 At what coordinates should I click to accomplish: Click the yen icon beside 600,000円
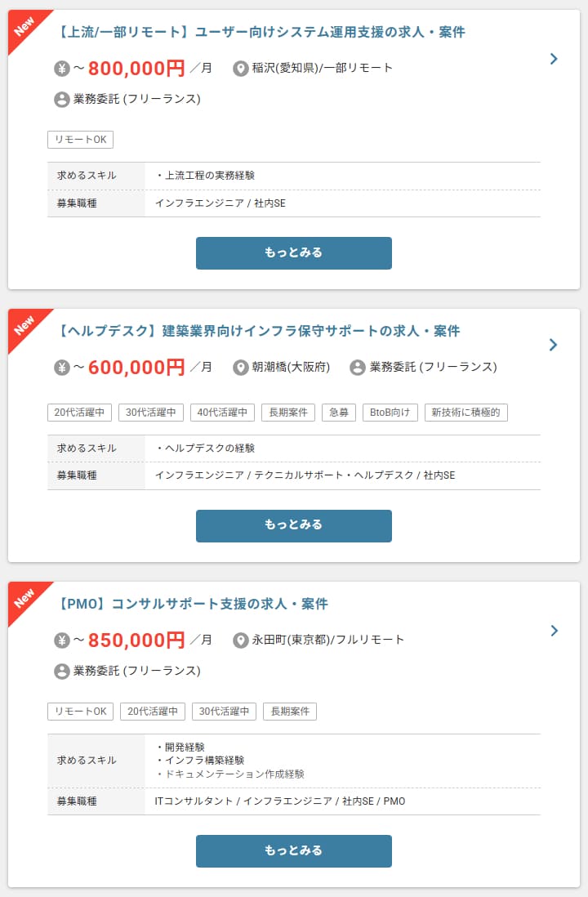click(x=62, y=368)
